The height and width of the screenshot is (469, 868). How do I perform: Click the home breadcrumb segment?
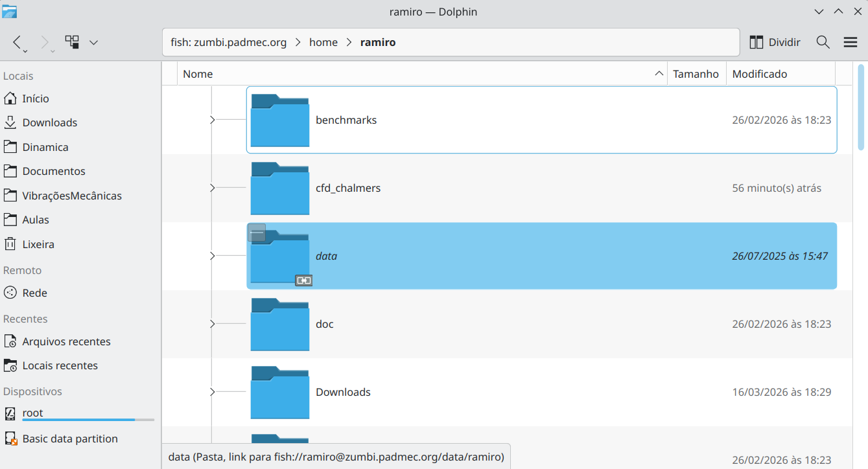tap(323, 42)
